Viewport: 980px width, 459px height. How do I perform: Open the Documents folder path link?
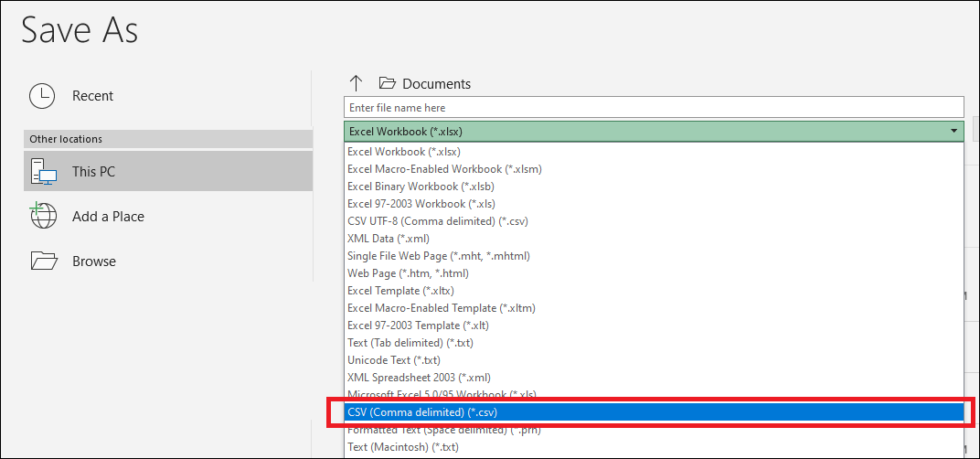click(436, 83)
